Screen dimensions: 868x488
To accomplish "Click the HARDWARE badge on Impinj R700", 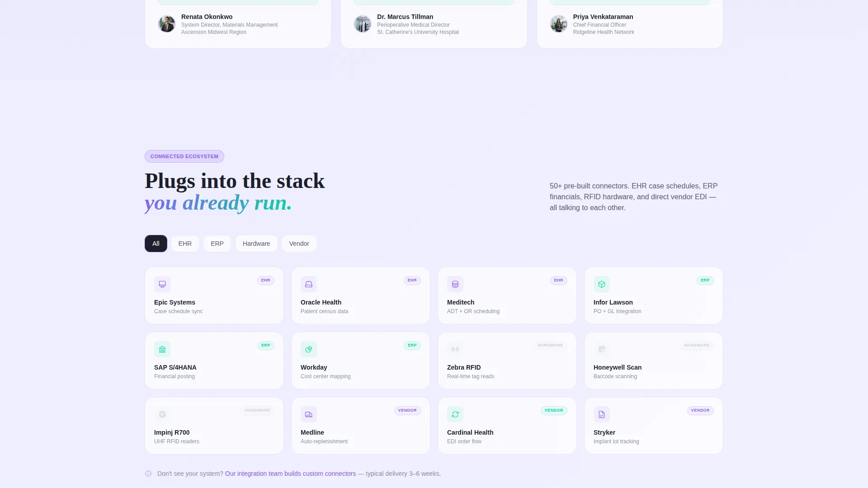I will 257,410.
